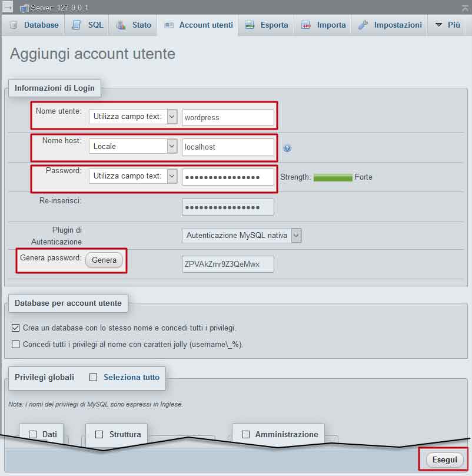The image size is (472, 476).
Task: Click the generated password field ZPVAkZmr9Z3QeMwx
Action: pyautogui.click(x=228, y=264)
